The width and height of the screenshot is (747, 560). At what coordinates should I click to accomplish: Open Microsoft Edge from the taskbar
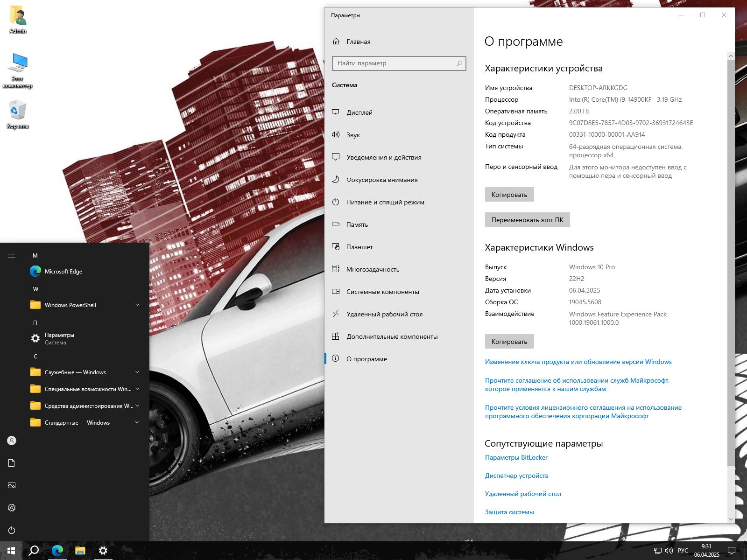[57, 551]
